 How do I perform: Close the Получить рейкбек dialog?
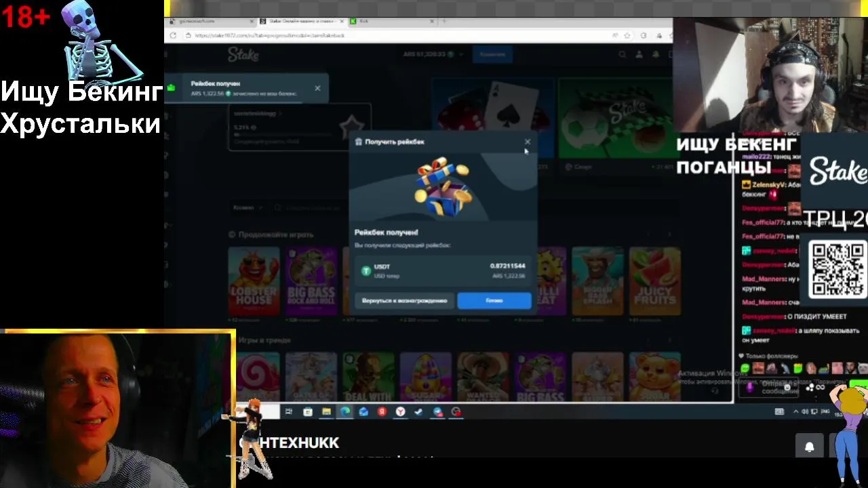click(x=528, y=142)
